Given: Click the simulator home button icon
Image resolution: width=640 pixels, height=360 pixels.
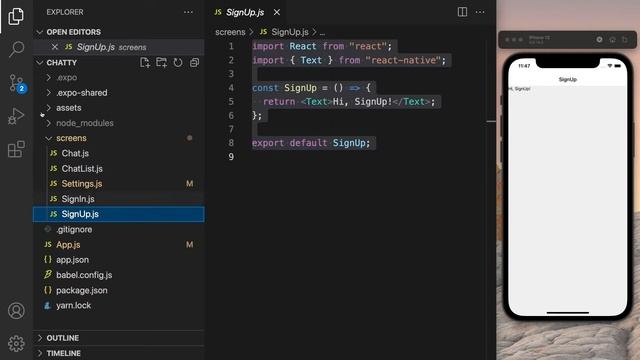Looking at the screenshot, I should (x=612, y=40).
